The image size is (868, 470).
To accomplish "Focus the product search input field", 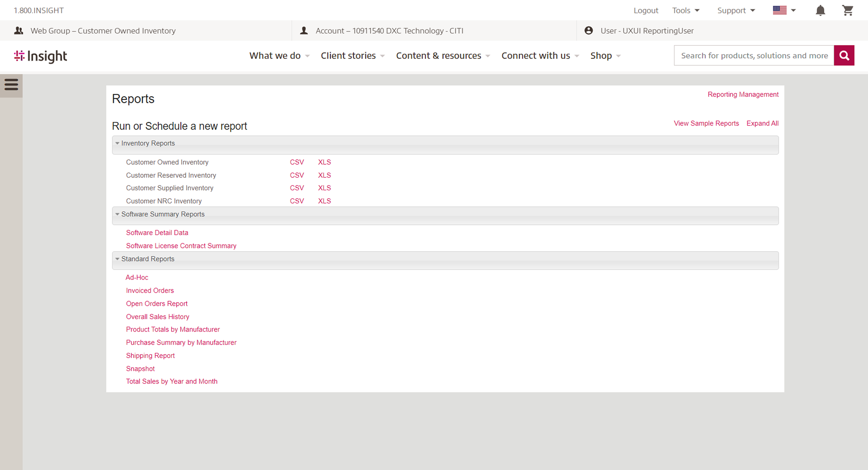I will (x=753, y=55).
